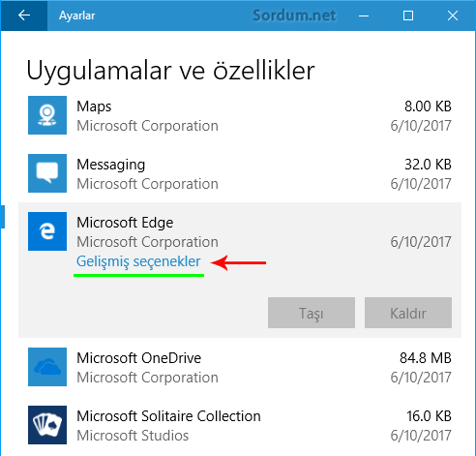Close the Ayarlar window
Screen dimensions: 476x456
(453, 15)
